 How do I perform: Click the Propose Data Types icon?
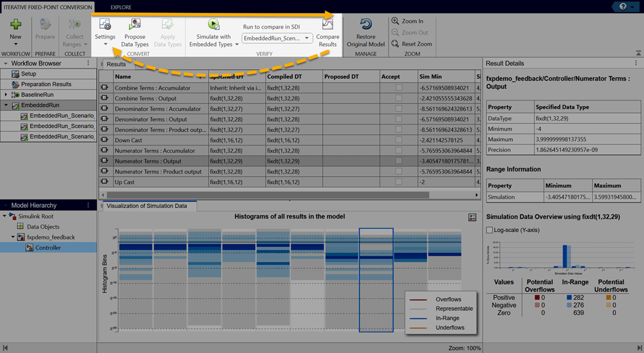click(135, 24)
